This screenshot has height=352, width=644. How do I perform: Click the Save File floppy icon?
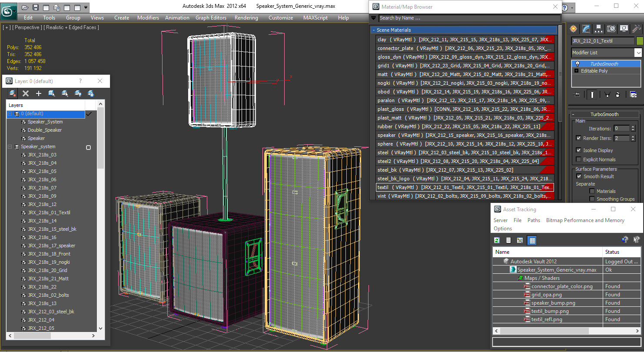click(x=36, y=7)
